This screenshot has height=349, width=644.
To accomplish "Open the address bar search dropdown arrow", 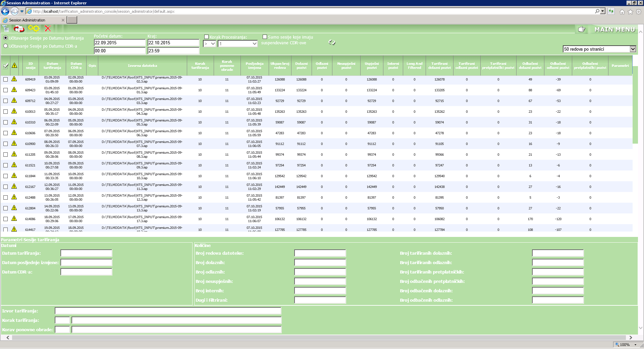I will click(603, 11).
